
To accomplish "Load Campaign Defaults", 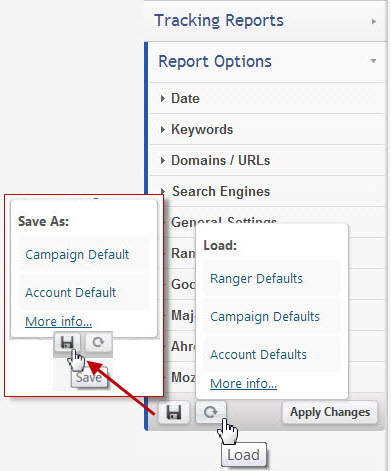I will [x=265, y=317].
